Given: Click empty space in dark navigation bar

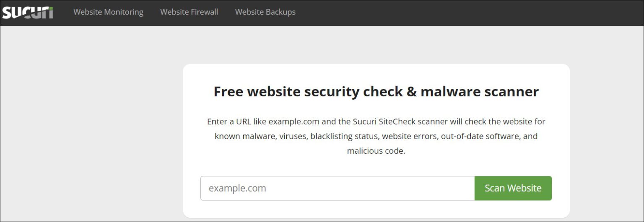Looking at the screenshot, I should pos(461,13).
